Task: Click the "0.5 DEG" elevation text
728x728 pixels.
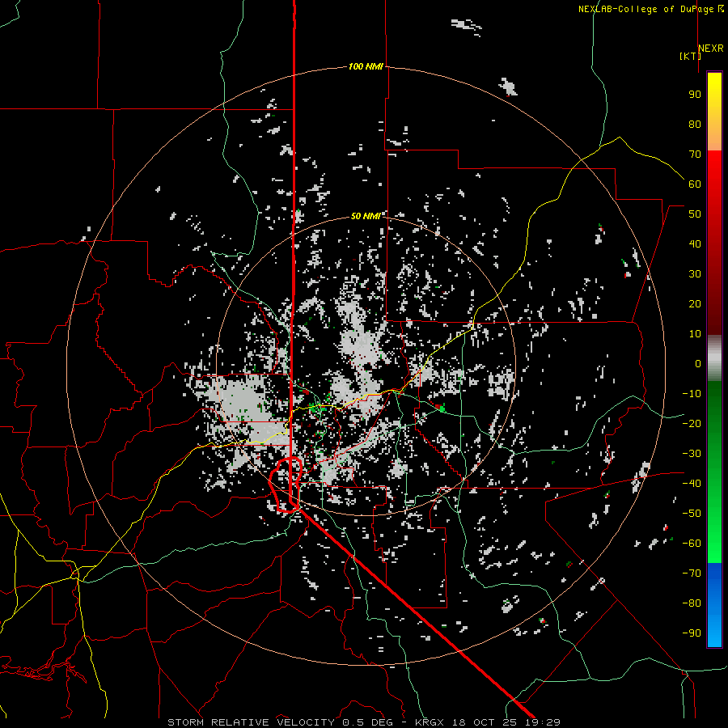Action: coord(367,722)
